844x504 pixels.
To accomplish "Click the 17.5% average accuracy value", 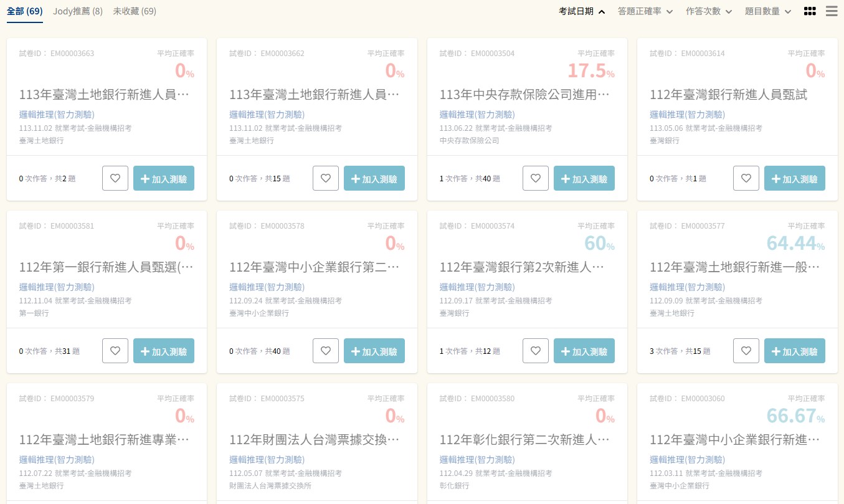I will [591, 71].
